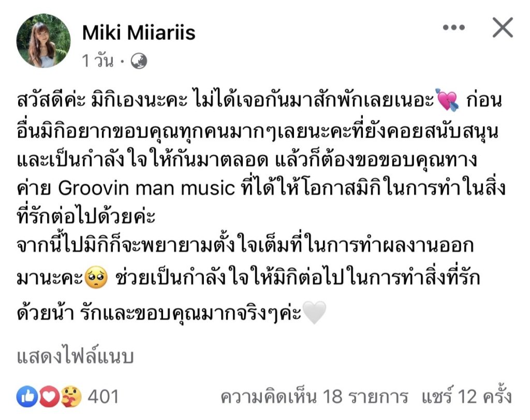This screenshot has height=420, width=530.
Task: Click the Care hugging-heart reaction icon
Action: (71, 396)
